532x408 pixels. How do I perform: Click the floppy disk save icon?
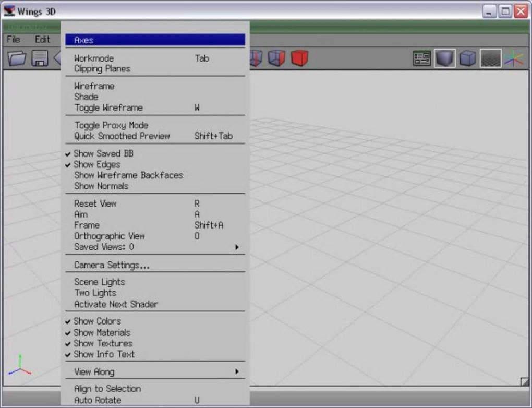40,58
